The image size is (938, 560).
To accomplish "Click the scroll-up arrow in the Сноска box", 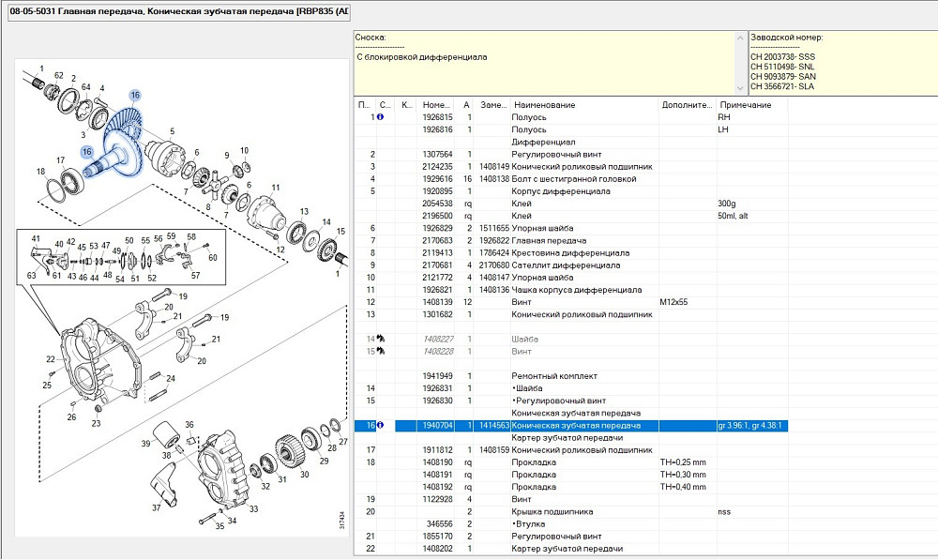I will point(740,39).
